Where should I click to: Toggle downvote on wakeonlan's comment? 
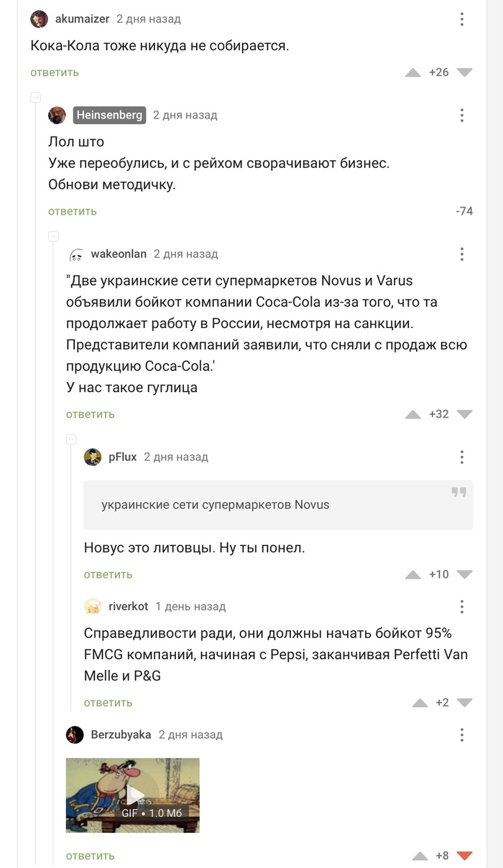pos(464,414)
